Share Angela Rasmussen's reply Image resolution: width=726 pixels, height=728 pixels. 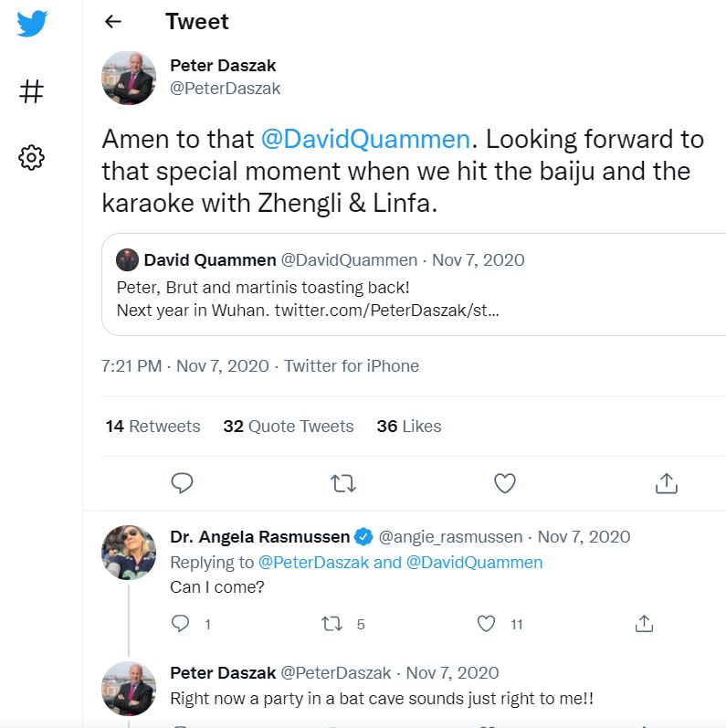(x=644, y=624)
